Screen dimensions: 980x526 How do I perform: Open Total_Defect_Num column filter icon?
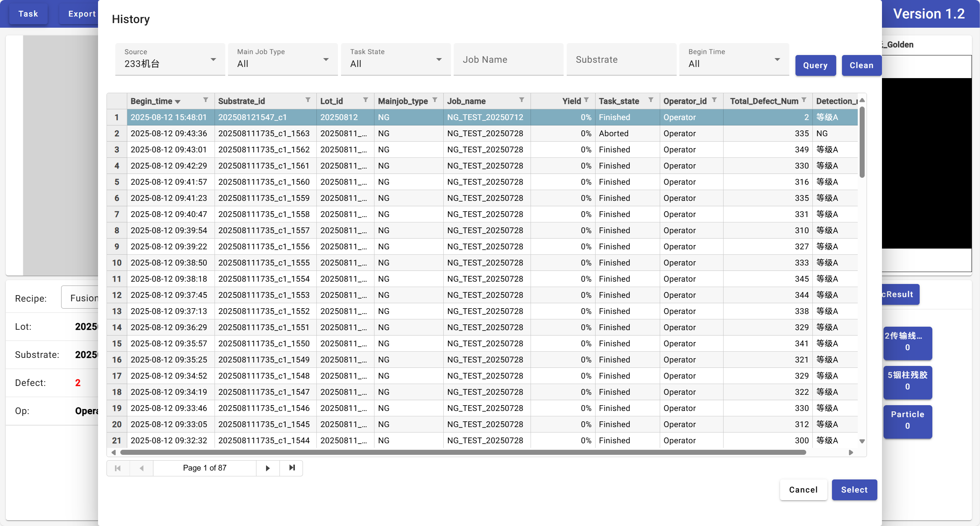(804, 100)
